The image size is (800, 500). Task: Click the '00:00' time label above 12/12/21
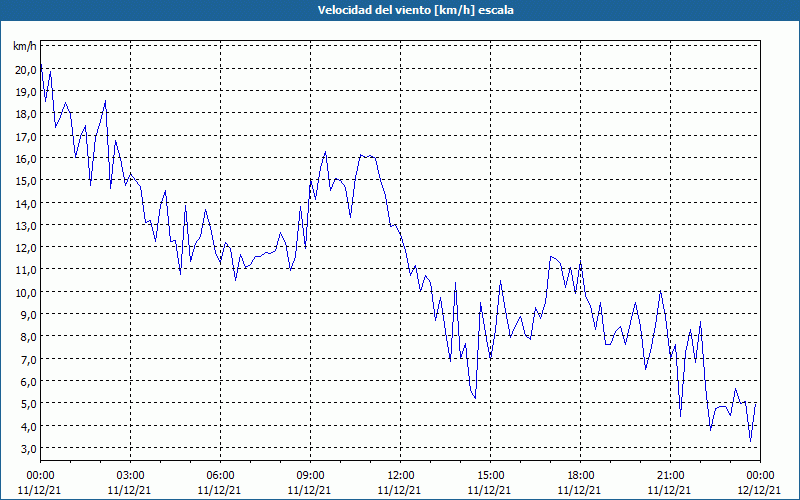point(761,476)
